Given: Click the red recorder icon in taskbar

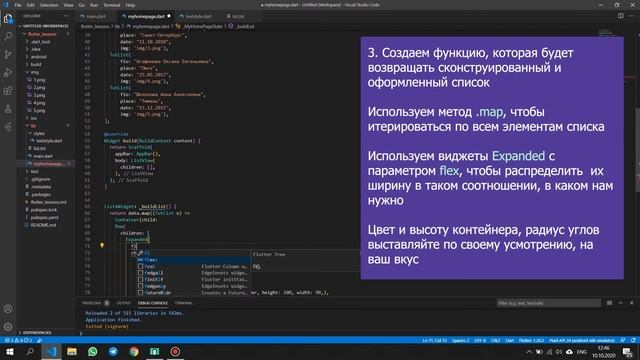Looking at the screenshot, I should 175,351.
